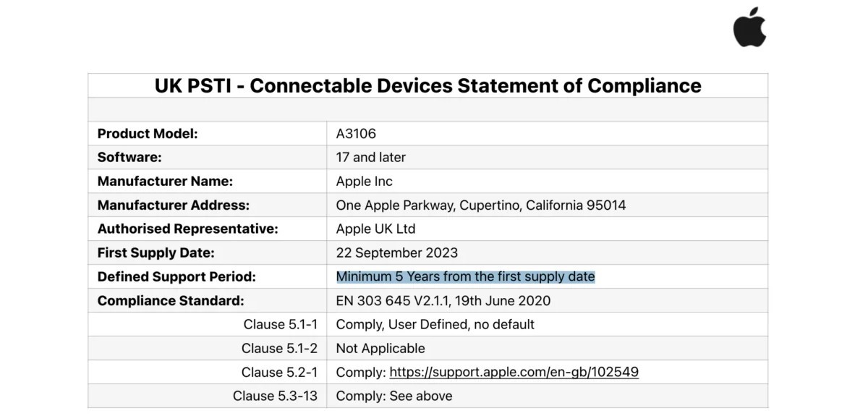Click the 22 September 2023 date

point(396,252)
